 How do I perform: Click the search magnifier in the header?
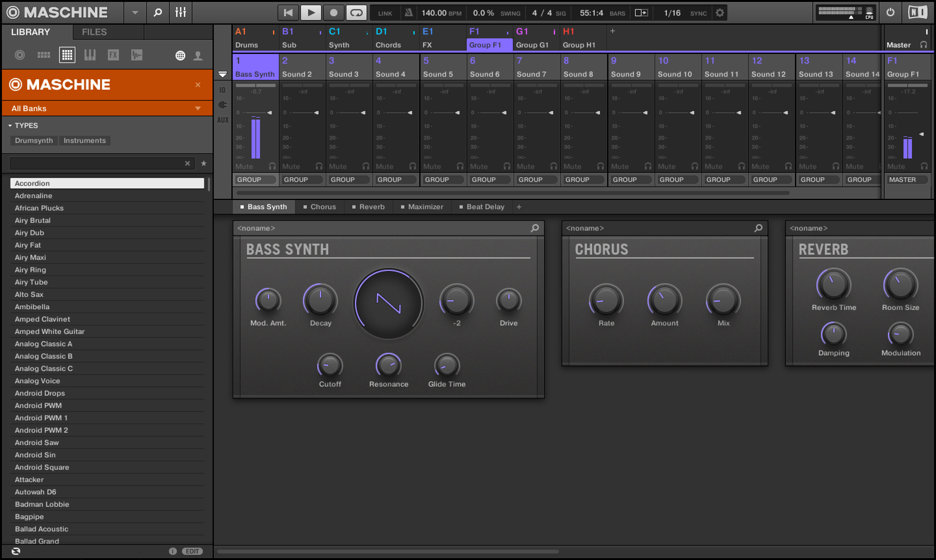coord(158,12)
